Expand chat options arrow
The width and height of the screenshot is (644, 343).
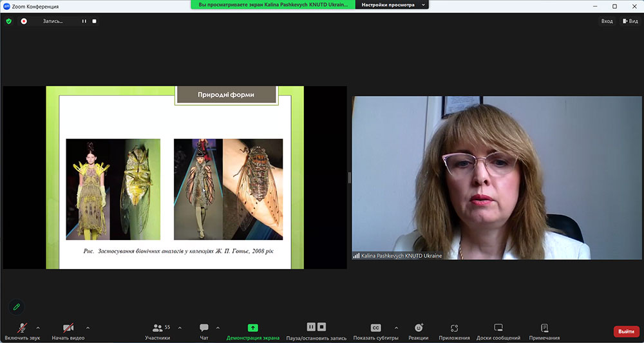[218, 328]
